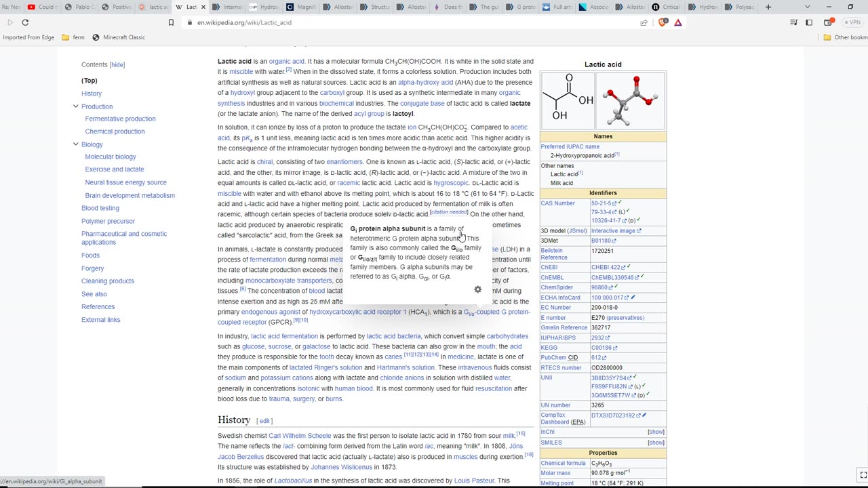Open the Hartmann's solution link
The height and width of the screenshot is (488, 868).
click(406, 367)
